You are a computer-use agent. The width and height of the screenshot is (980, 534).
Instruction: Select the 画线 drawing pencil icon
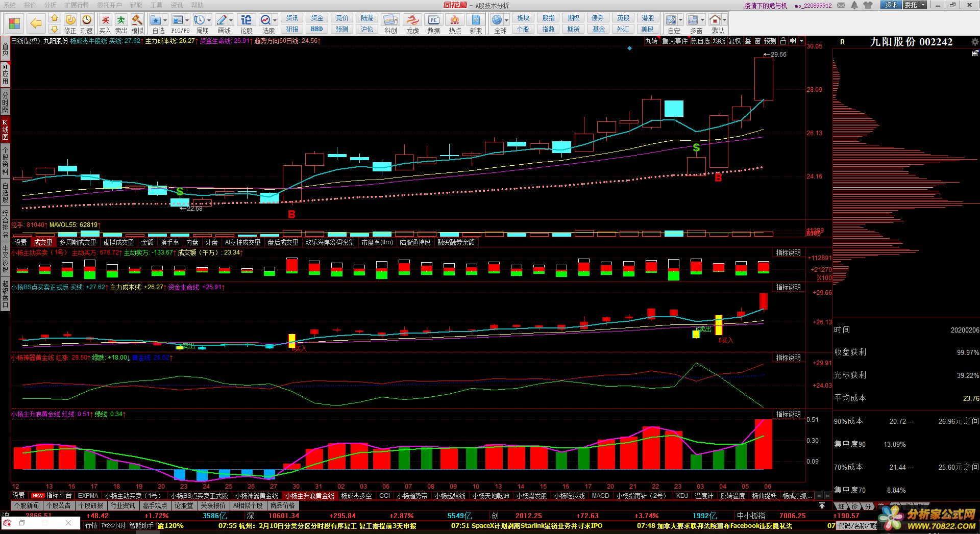click(222, 20)
